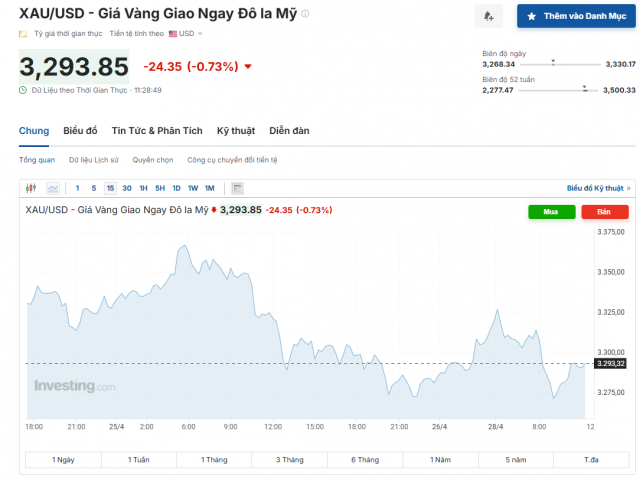The width and height of the screenshot is (640, 480).
Task: Choose the 1M chart interval
Action: click(209, 188)
